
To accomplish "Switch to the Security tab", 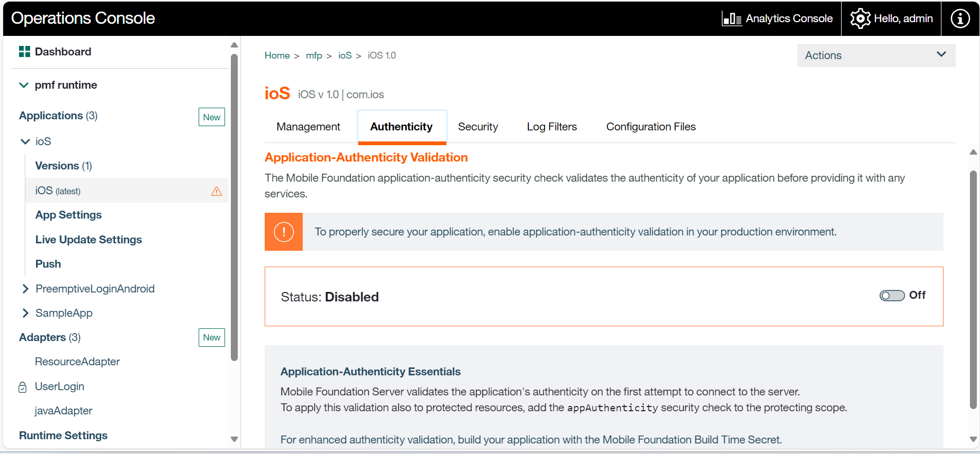I will [478, 127].
